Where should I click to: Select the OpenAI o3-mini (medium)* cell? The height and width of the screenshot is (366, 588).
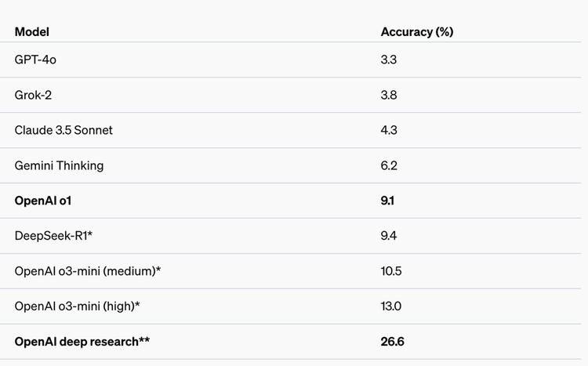(88, 271)
